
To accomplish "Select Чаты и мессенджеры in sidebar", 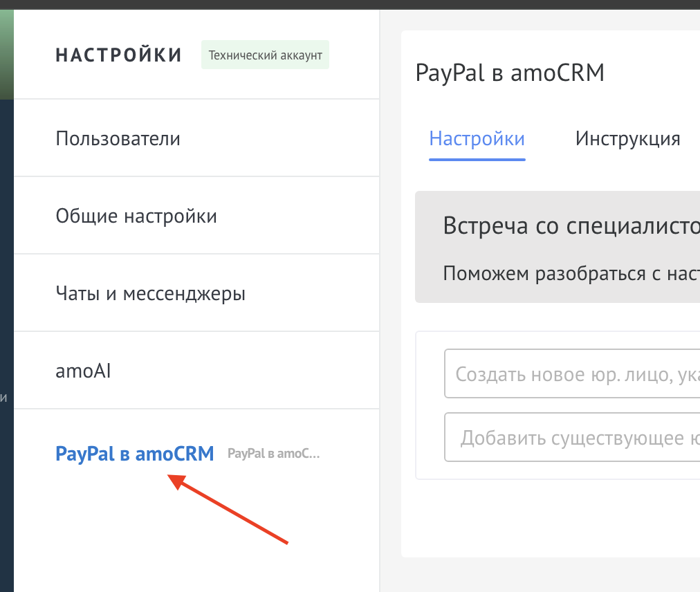I will [x=150, y=294].
